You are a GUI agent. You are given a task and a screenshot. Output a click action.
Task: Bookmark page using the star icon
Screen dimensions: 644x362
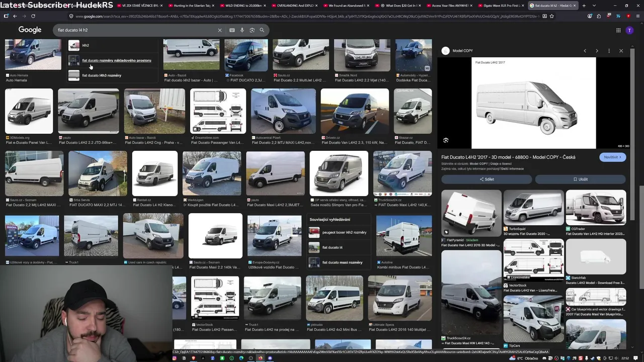[552, 16]
